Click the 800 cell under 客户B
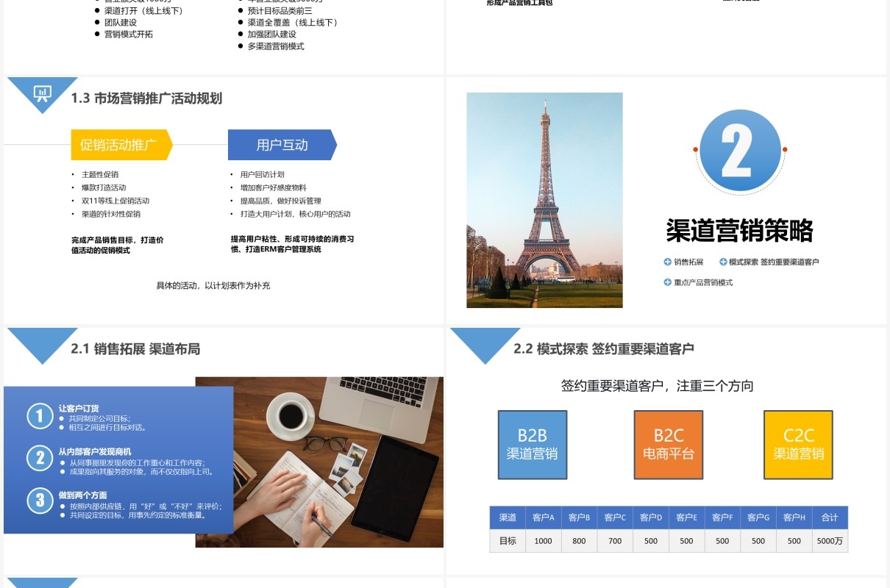This screenshot has height=588, width=890. coord(579,541)
